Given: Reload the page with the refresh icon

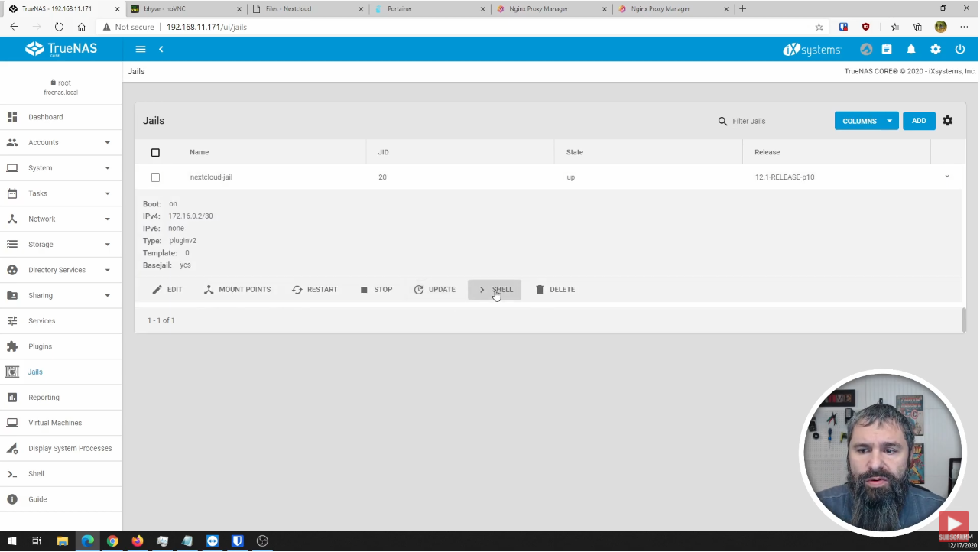Looking at the screenshot, I should [59, 27].
